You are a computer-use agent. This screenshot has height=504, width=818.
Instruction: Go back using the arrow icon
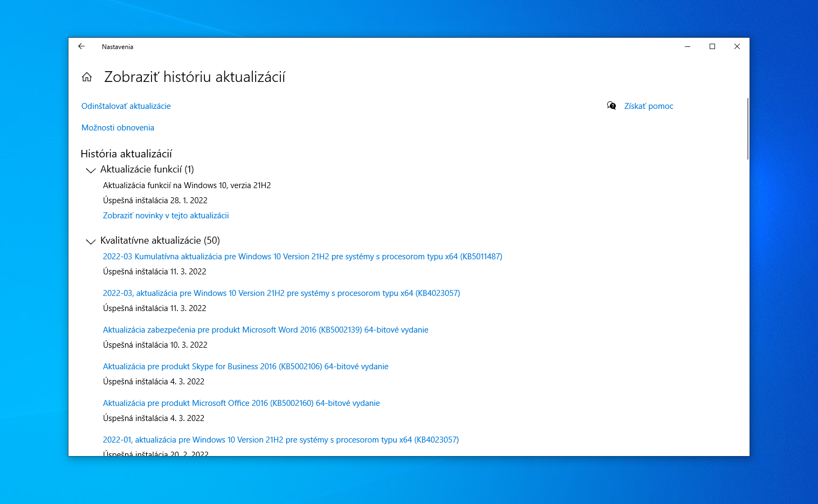pos(81,46)
